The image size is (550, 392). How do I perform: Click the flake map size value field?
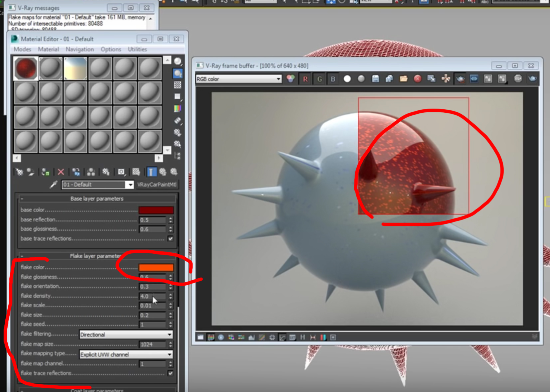pos(152,344)
